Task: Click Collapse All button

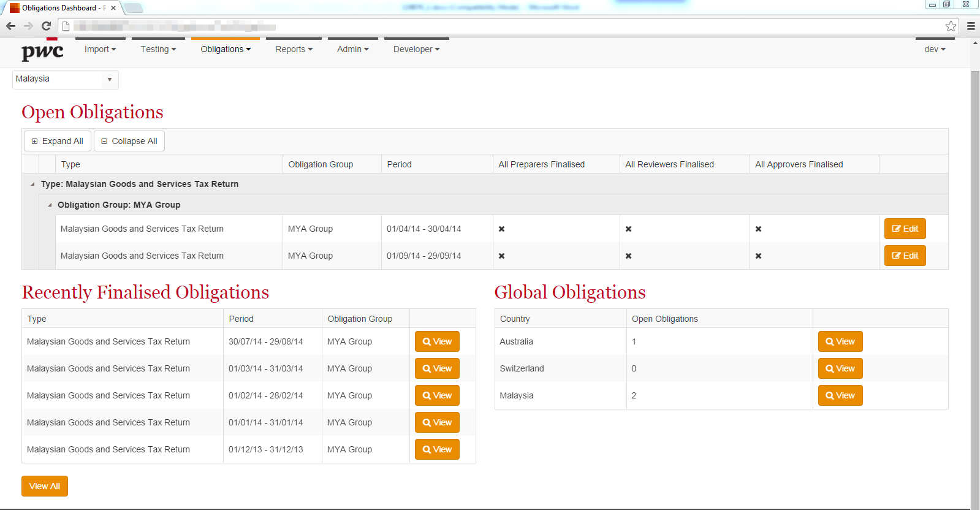Action: click(x=129, y=141)
